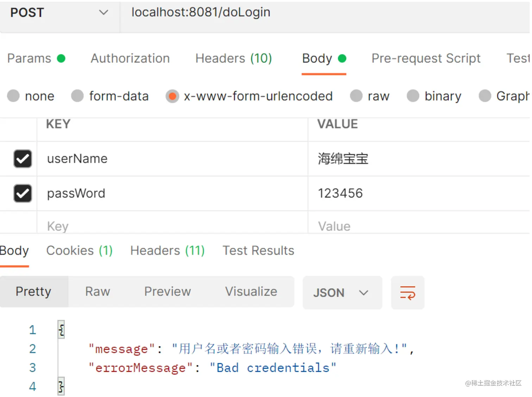This screenshot has height=397, width=532.
Task: Open the response Cookies (1) tab
Action: pyautogui.click(x=80, y=251)
